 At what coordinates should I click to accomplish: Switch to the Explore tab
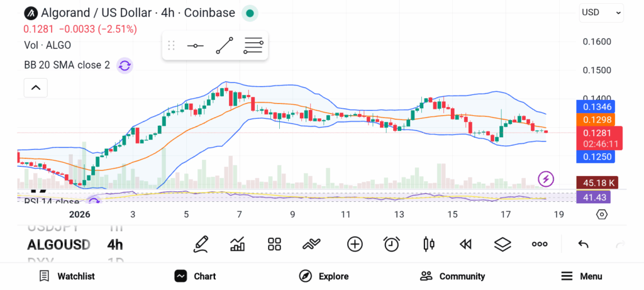(x=324, y=276)
